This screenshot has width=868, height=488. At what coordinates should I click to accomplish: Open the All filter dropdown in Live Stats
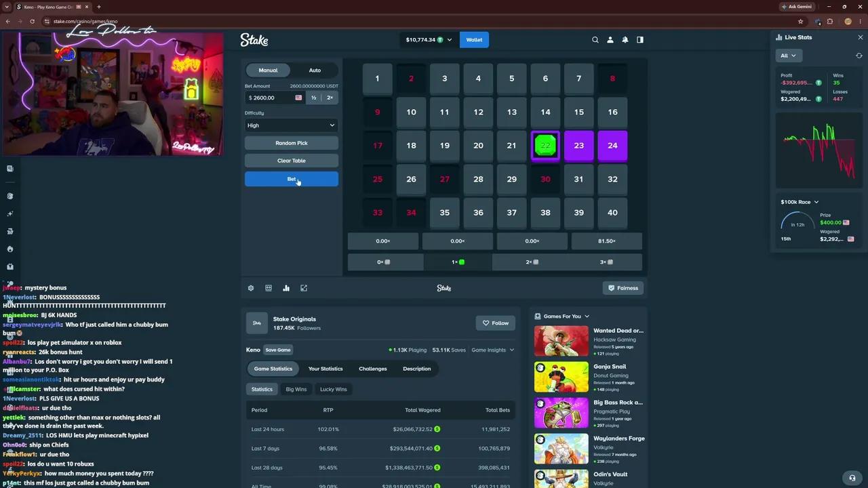coord(789,56)
